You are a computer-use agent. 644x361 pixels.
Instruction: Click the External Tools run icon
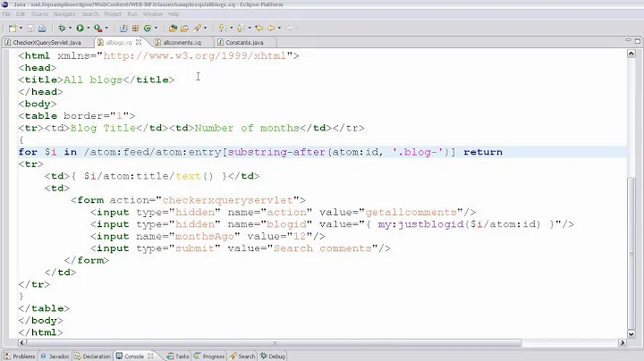pyautogui.click(x=97, y=29)
